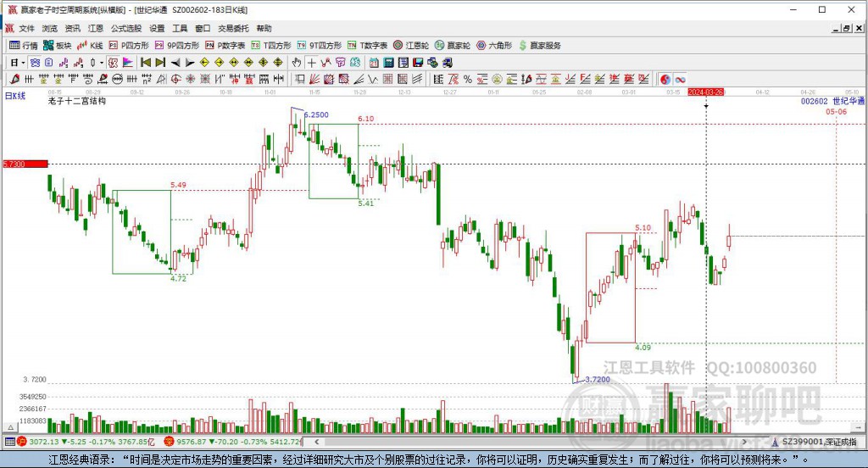Screen dimensions: 868x468
Task: Open the 9P四方形 tool
Action: click(x=177, y=46)
